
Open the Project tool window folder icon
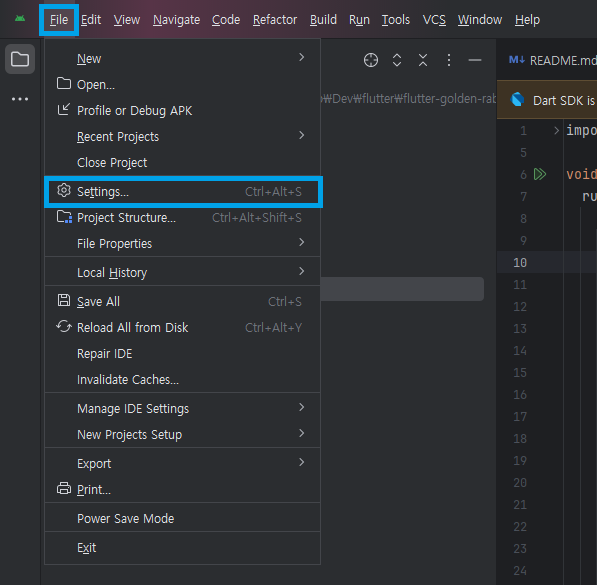pyautogui.click(x=20, y=59)
